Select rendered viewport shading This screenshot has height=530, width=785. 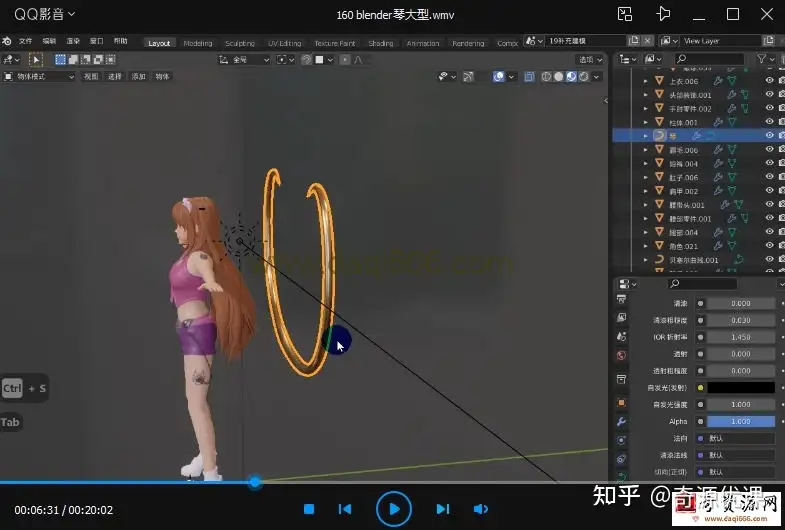[x=584, y=77]
